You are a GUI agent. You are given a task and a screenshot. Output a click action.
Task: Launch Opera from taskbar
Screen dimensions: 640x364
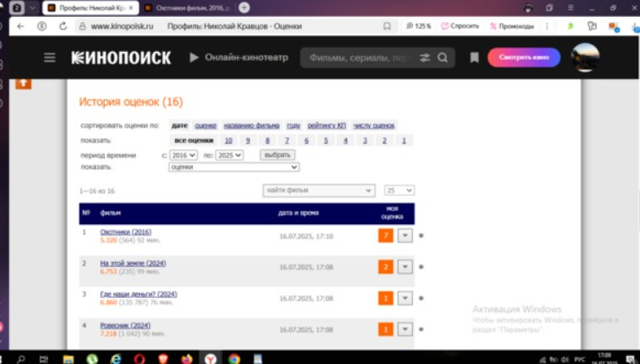[140, 359]
